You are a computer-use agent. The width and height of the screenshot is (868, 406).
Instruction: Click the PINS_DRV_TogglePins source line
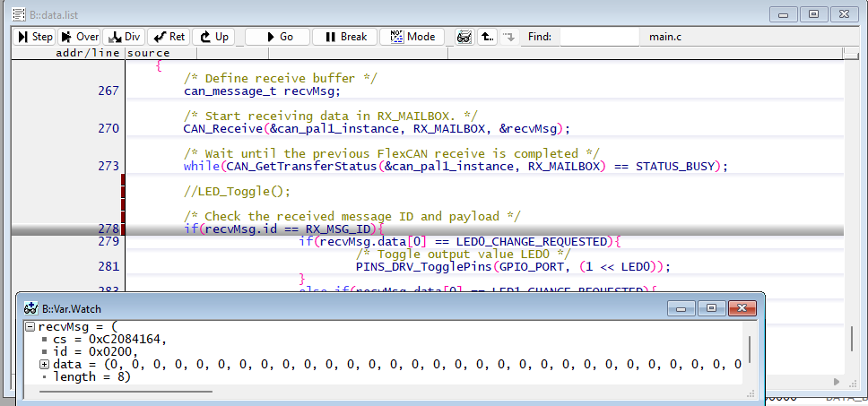point(513,266)
